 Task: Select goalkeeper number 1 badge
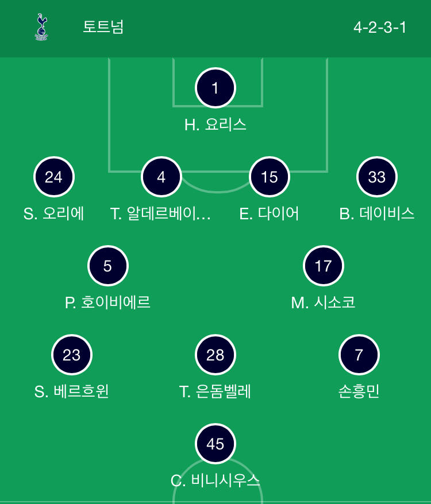point(215,88)
